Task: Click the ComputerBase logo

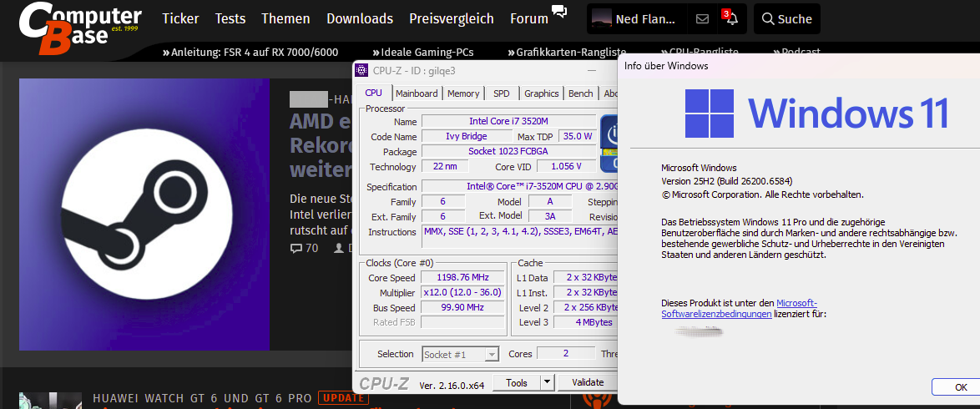Action: click(x=80, y=28)
